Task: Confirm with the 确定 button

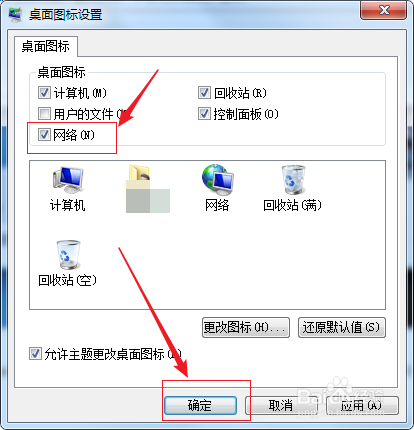Action: (x=200, y=405)
